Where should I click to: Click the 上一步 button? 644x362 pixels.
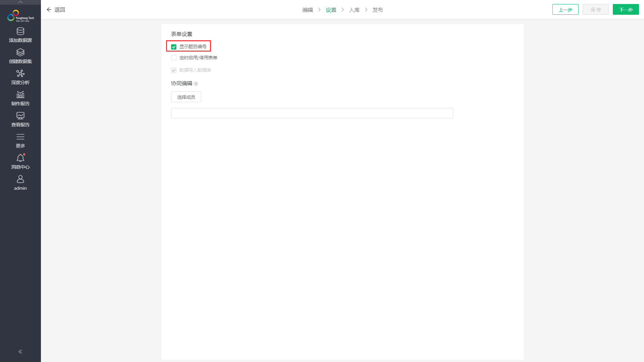pos(566,9)
